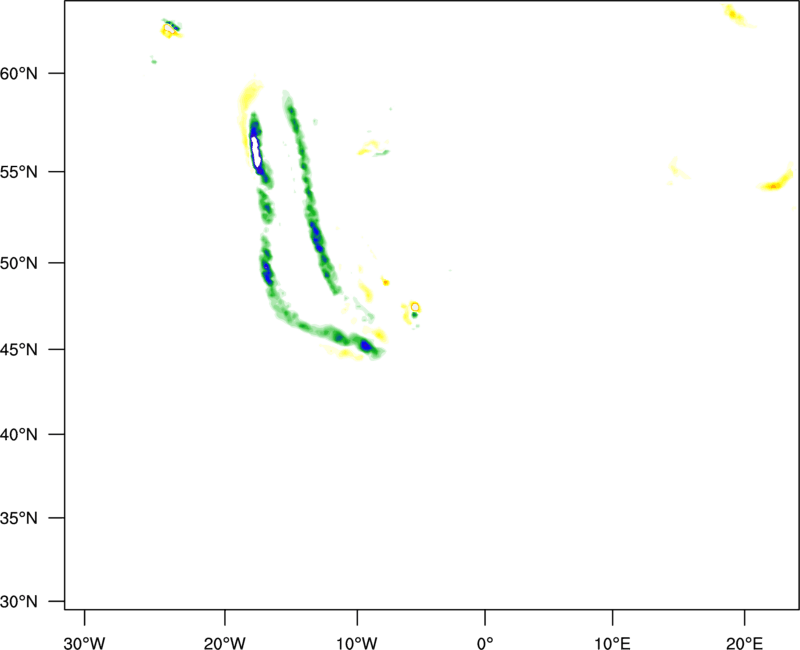Viewport: 800px width, 650px height.
Task: Click the 45°N latitude label
Action: pyautogui.click(x=18, y=349)
